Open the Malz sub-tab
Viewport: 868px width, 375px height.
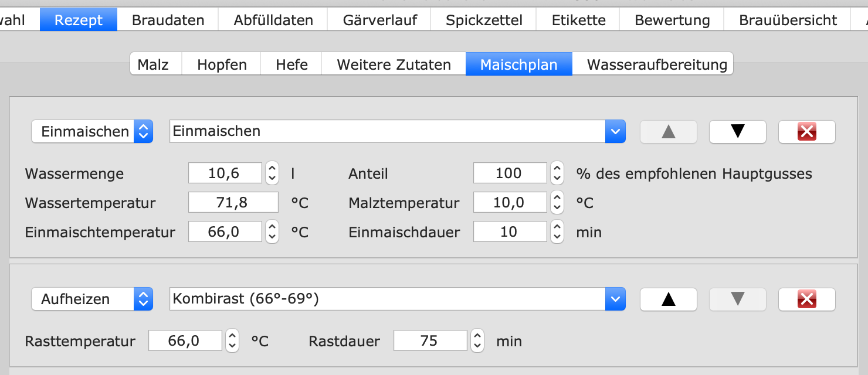tap(153, 64)
